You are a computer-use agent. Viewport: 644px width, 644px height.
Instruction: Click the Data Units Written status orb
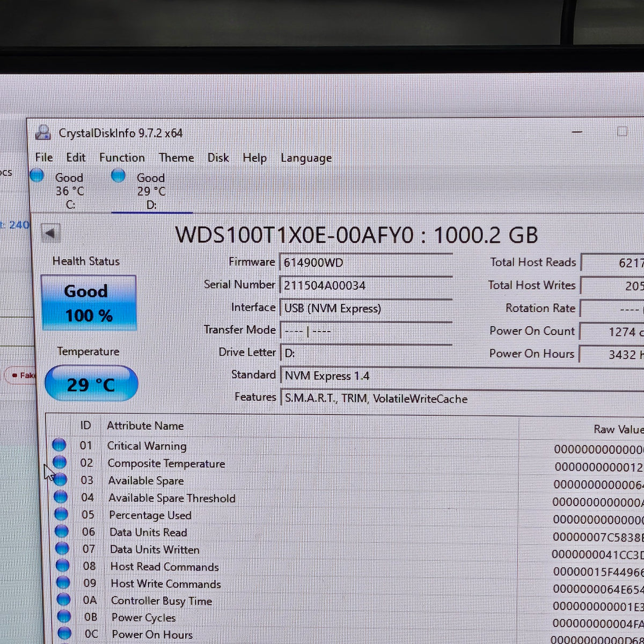tap(62, 548)
